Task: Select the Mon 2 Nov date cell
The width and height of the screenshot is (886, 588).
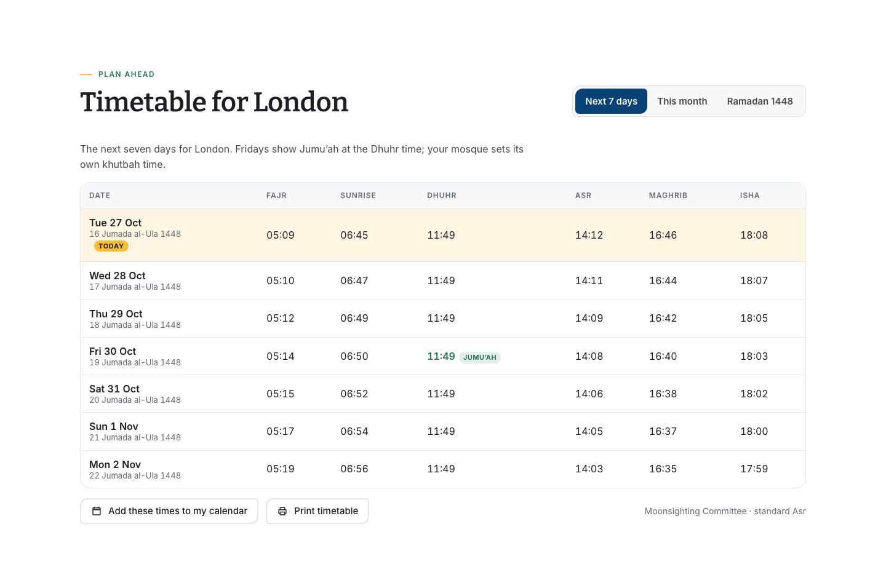Action: (x=169, y=469)
